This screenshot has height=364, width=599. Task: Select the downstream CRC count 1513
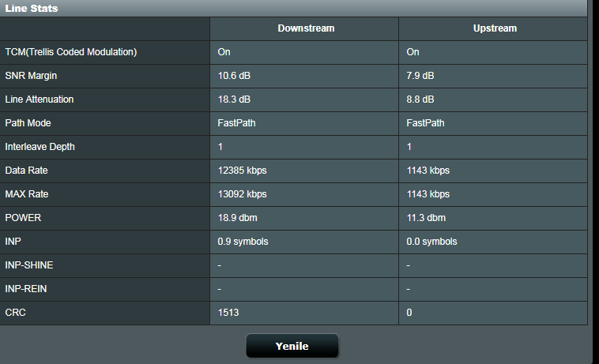pos(228,313)
